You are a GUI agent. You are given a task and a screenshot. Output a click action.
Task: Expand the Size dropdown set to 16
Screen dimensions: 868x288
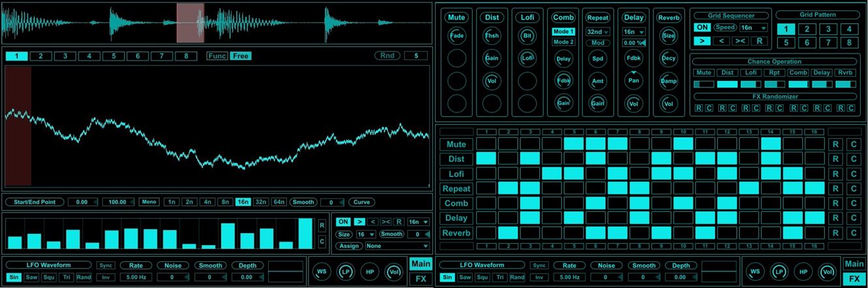click(x=364, y=234)
